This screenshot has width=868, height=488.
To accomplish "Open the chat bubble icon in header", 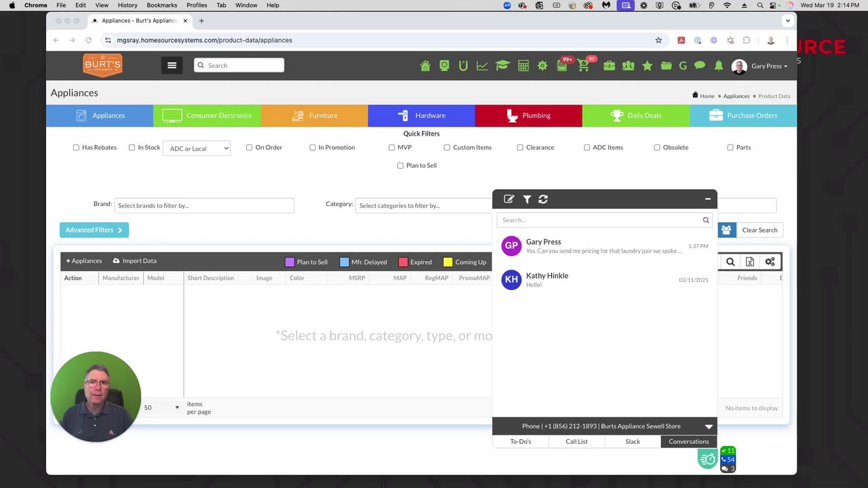I will [x=700, y=66].
